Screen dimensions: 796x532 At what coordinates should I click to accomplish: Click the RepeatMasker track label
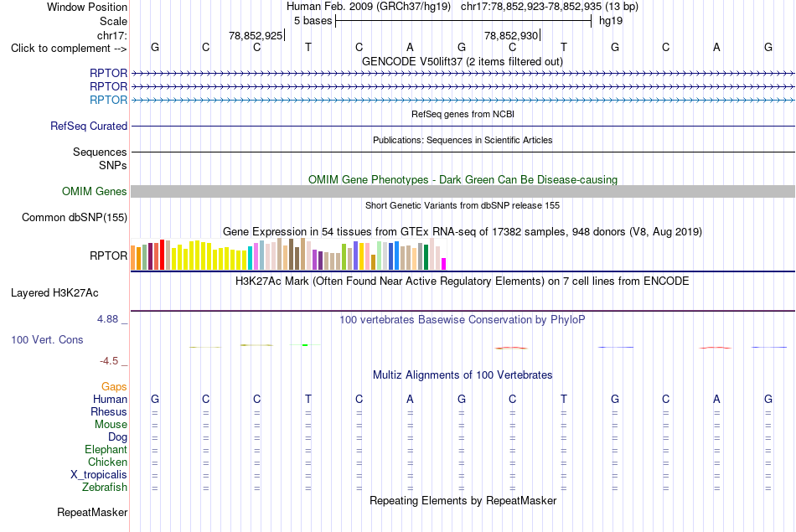tap(92, 512)
